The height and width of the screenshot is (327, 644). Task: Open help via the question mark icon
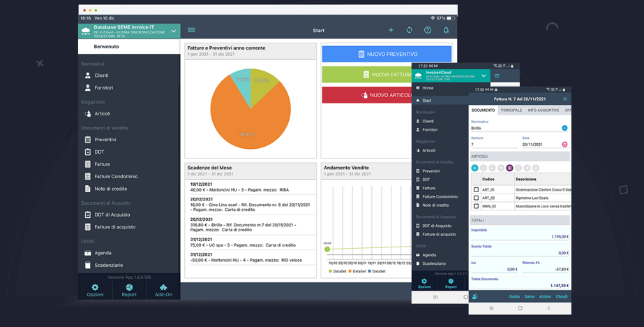tap(428, 30)
